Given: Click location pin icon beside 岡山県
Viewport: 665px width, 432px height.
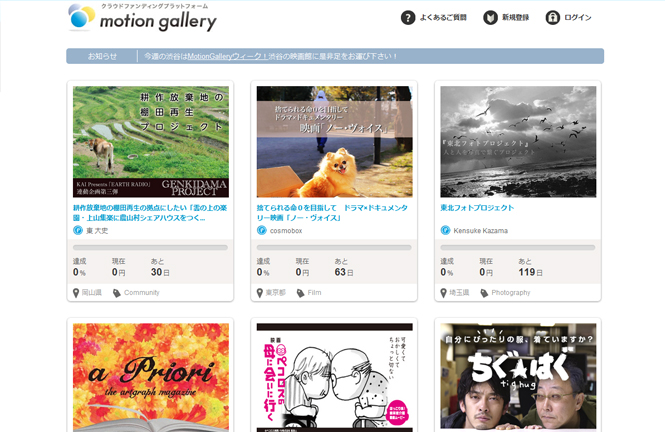Looking at the screenshot, I should (77, 293).
